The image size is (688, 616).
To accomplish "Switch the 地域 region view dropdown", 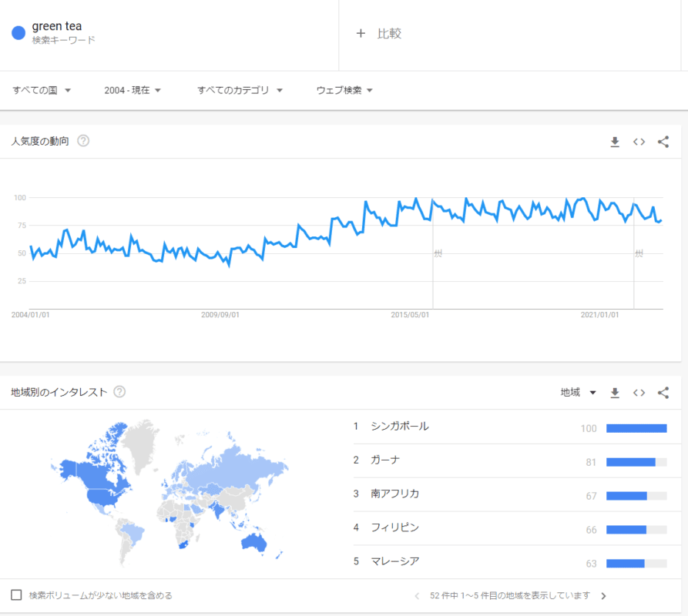I will pyautogui.click(x=579, y=393).
